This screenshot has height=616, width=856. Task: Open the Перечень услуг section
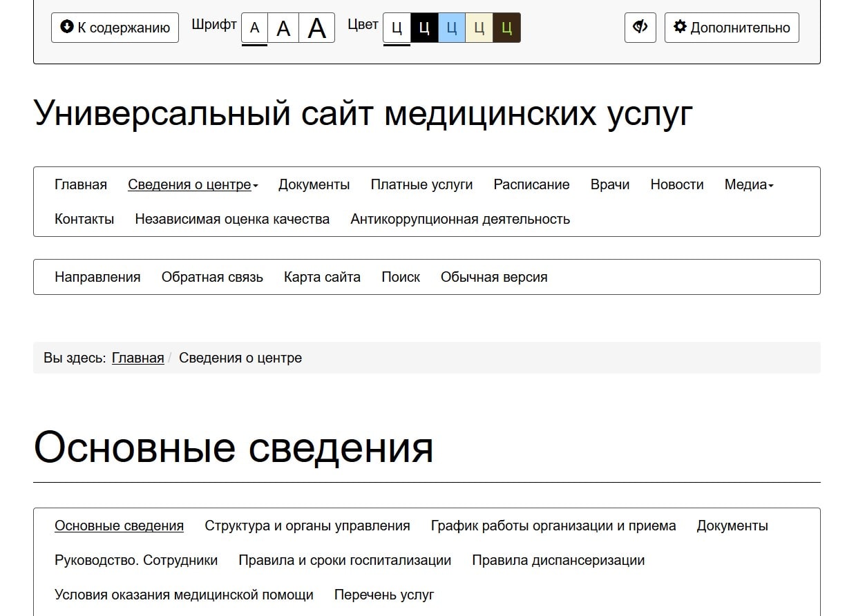tap(383, 595)
